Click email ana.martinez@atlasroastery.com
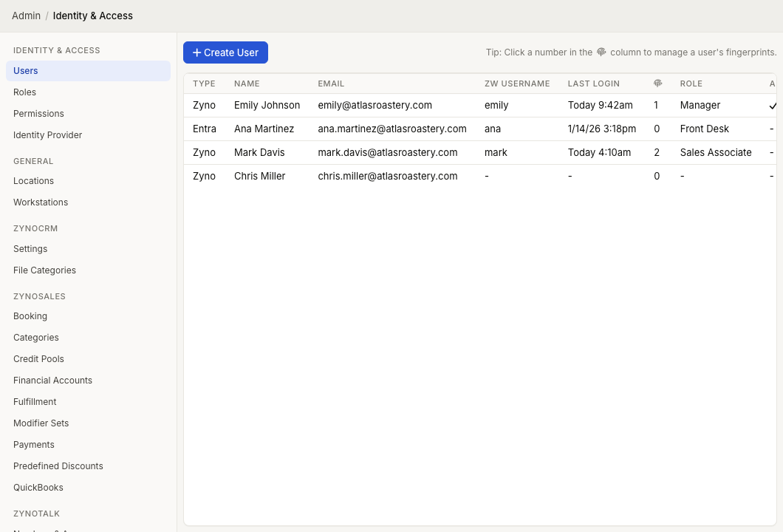Image resolution: width=783 pixels, height=532 pixels. click(392, 129)
